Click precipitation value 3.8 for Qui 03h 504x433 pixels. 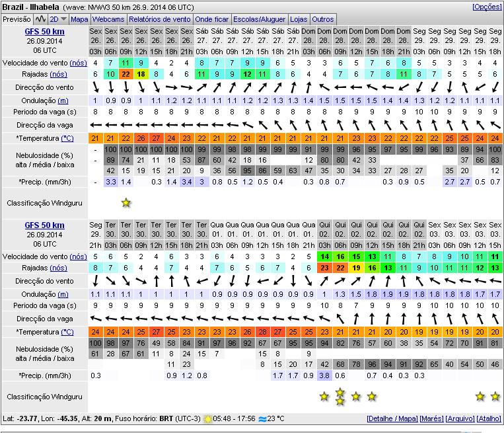[x=324, y=375]
